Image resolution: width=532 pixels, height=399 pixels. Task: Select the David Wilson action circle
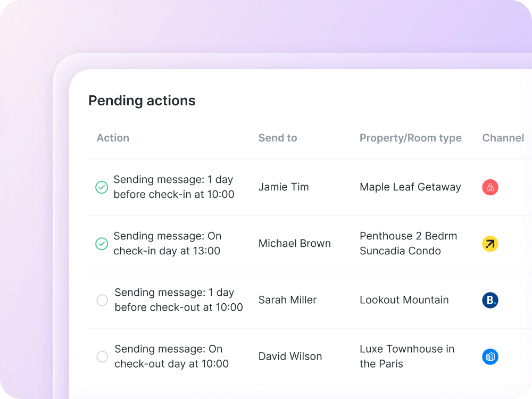tap(102, 356)
